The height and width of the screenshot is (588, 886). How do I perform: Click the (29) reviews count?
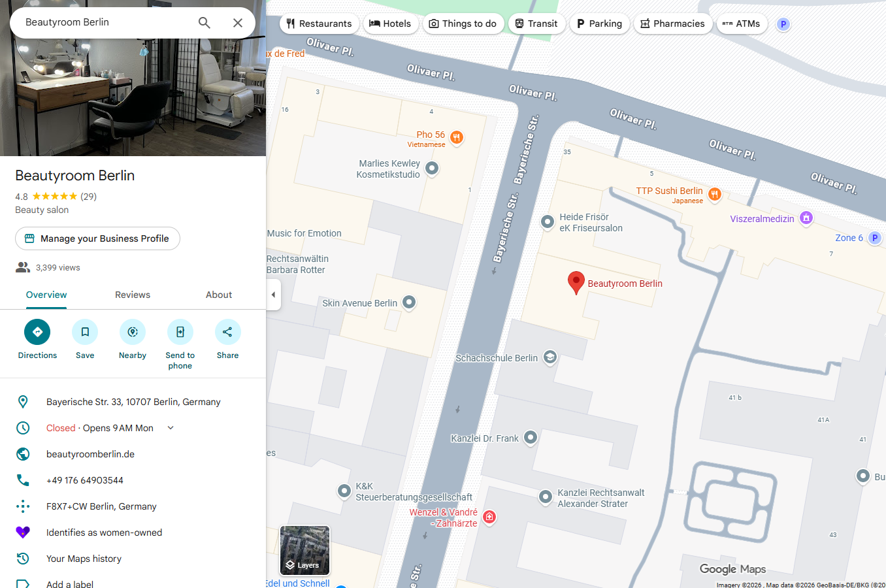[88, 196]
